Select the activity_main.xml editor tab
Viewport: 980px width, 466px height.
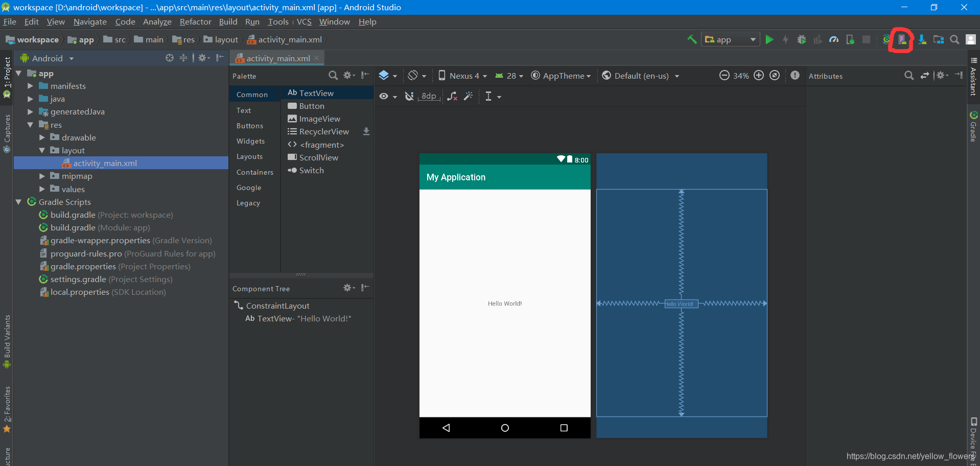[x=278, y=58]
